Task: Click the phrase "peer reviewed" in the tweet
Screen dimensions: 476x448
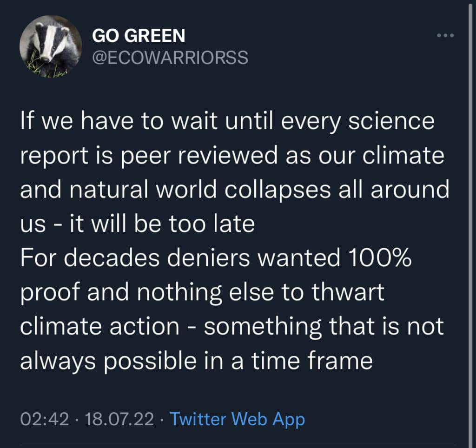Action: [199, 157]
